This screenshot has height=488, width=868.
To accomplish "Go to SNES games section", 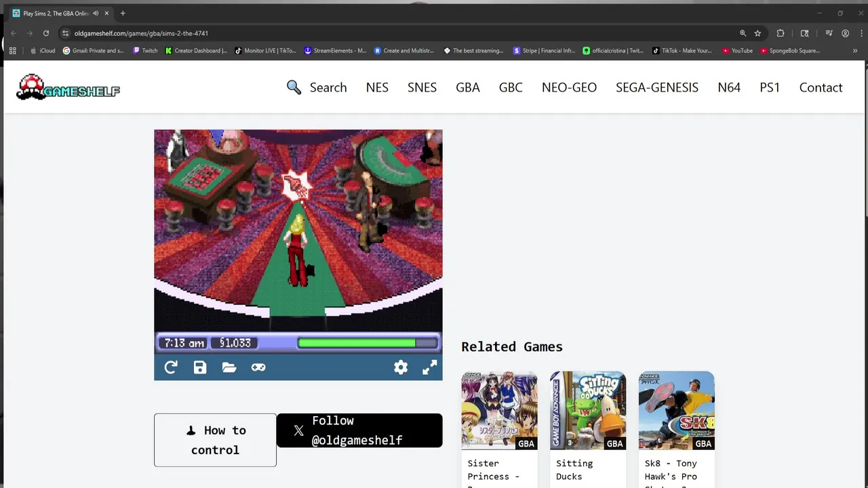I will pyautogui.click(x=422, y=87).
